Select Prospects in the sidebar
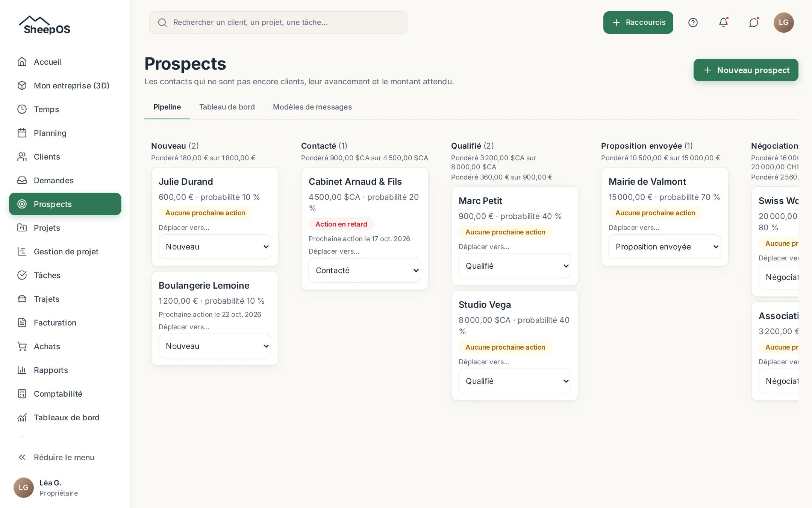Image resolution: width=812 pixels, height=508 pixels. pyautogui.click(x=65, y=204)
